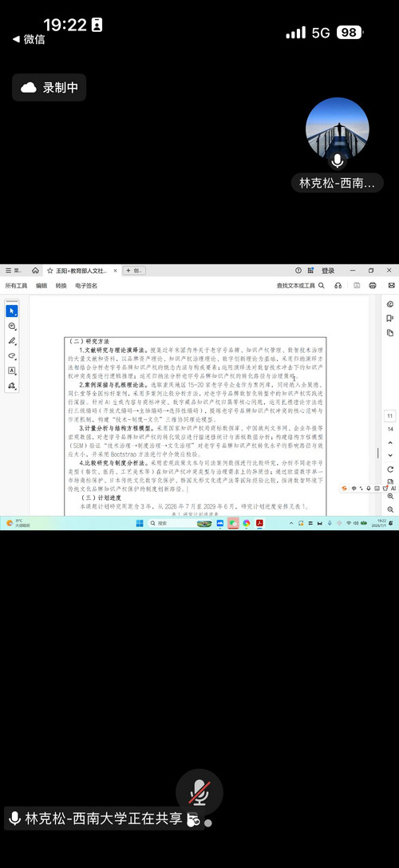Screen dimensions: 399x868
Task: Click the headphones read-aloud icon
Action: pyautogui.click(x=338, y=286)
